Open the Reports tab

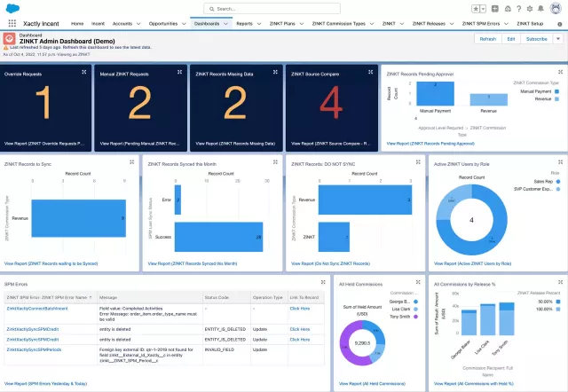coord(245,24)
